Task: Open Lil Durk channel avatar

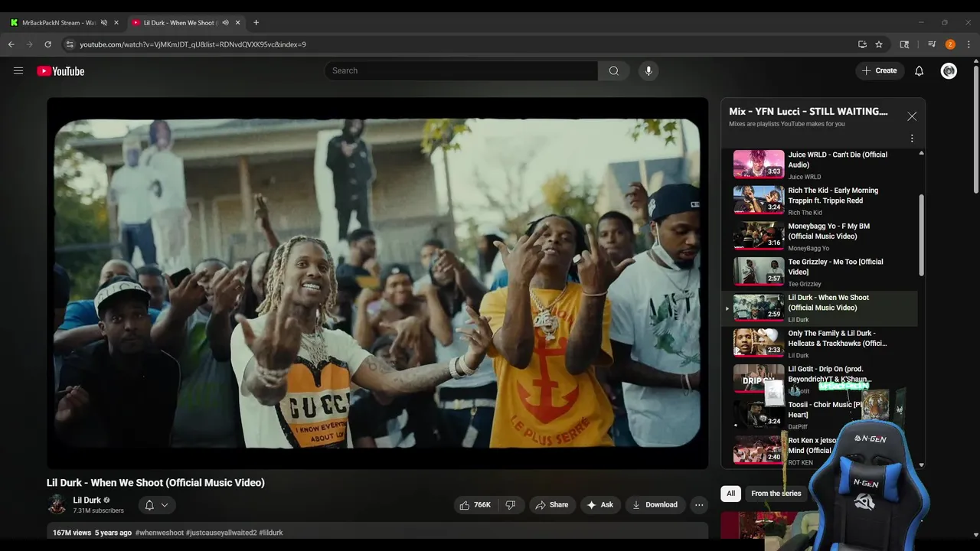Action: [x=57, y=504]
